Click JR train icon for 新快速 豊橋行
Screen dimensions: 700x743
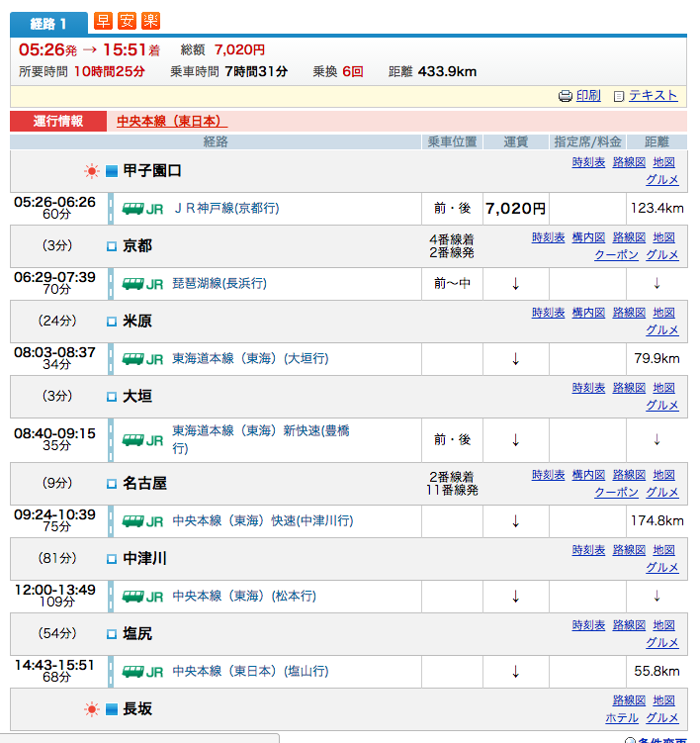click(x=142, y=440)
